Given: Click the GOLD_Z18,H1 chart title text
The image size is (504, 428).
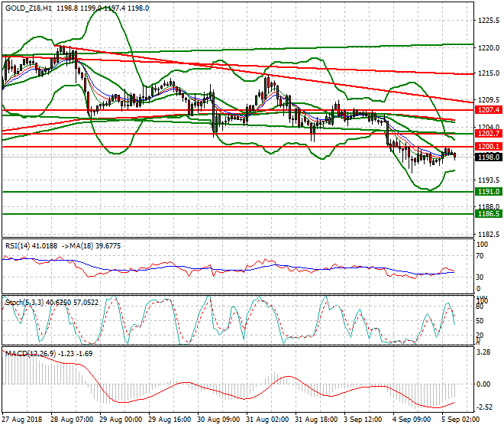Looking at the screenshot, I should (x=28, y=8).
